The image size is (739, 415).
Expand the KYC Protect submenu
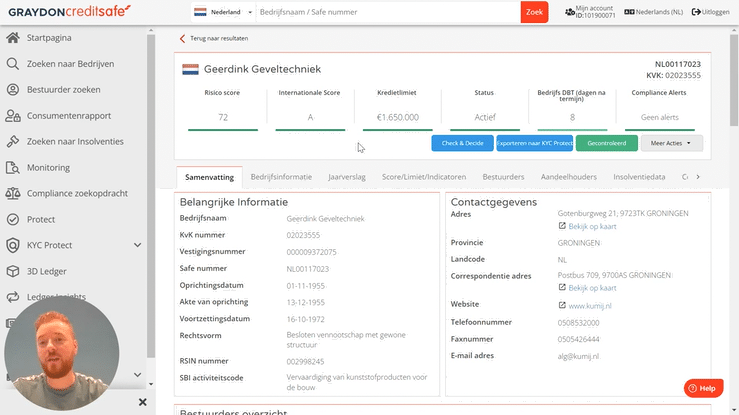tap(137, 245)
